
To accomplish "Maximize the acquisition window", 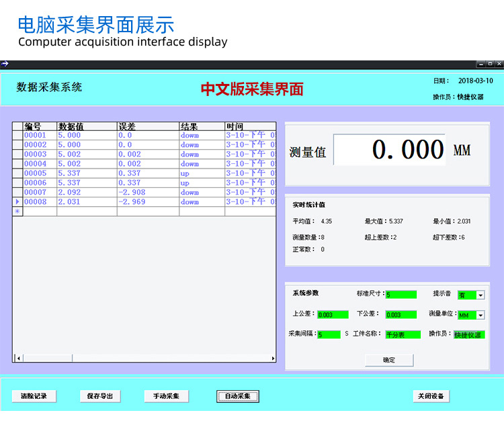I will coord(490,64).
